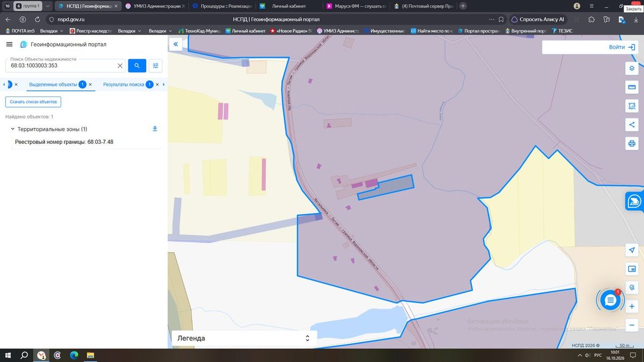Switch to УМИЗ Администрации browser tab
The width and height of the screenshot is (644, 362).
click(x=155, y=6)
